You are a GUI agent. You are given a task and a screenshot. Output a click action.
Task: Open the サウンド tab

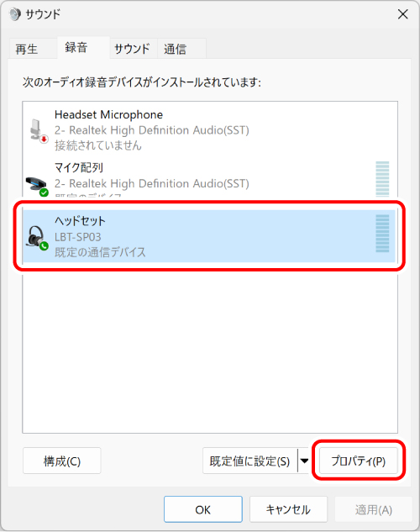pos(132,50)
